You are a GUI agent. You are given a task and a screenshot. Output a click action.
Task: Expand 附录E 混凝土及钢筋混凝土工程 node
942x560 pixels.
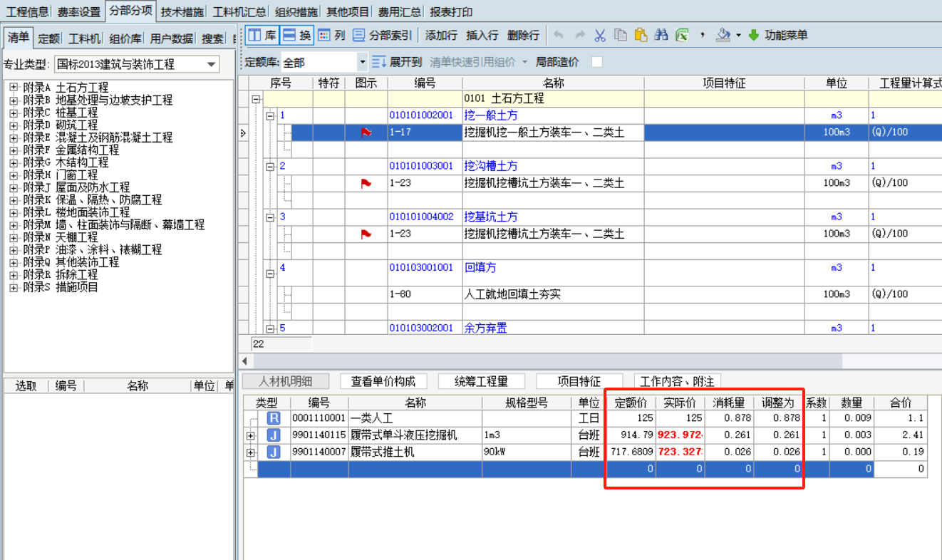(14, 138)
